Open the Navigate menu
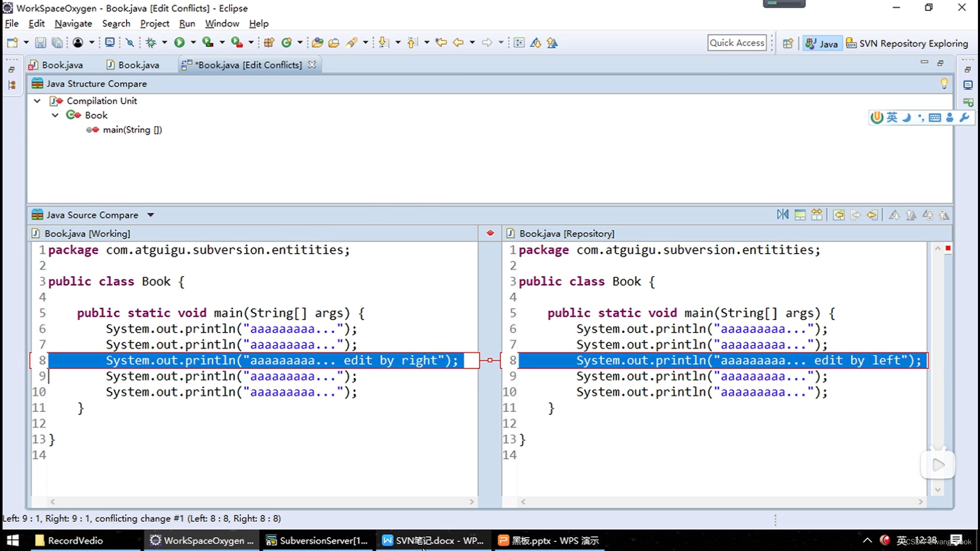The height and width of the screenshot is (551, 980). click(x=73, y=23)
